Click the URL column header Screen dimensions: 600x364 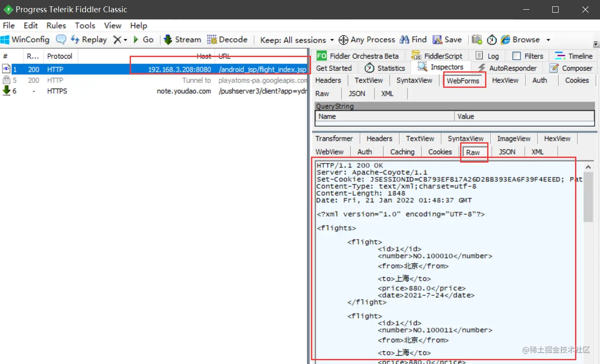[262, 56]
